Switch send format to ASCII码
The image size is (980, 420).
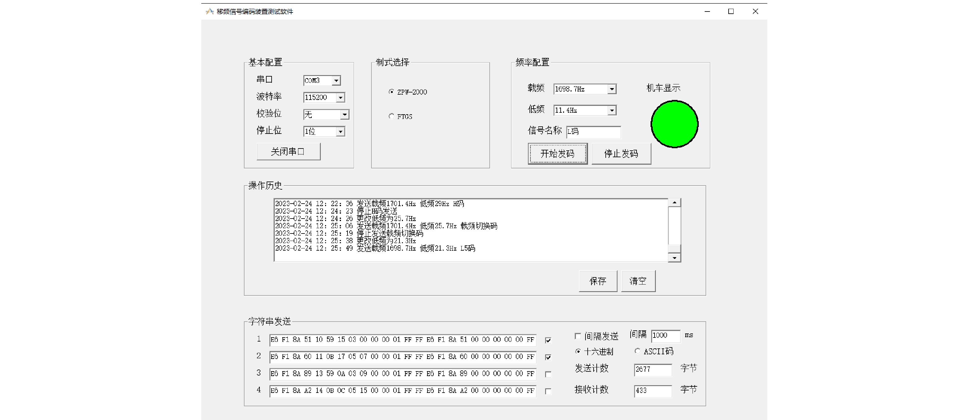coord(637,351)
